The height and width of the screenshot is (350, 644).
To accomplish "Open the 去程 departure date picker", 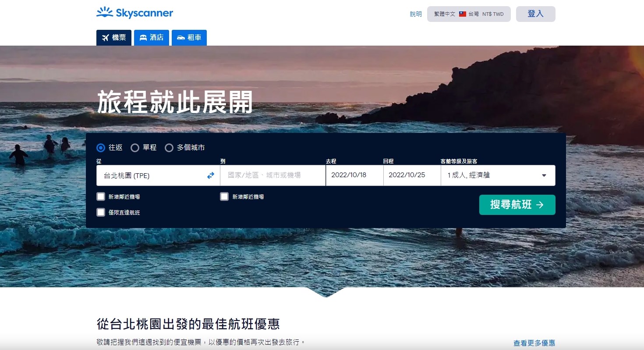I will click(354, 175).
